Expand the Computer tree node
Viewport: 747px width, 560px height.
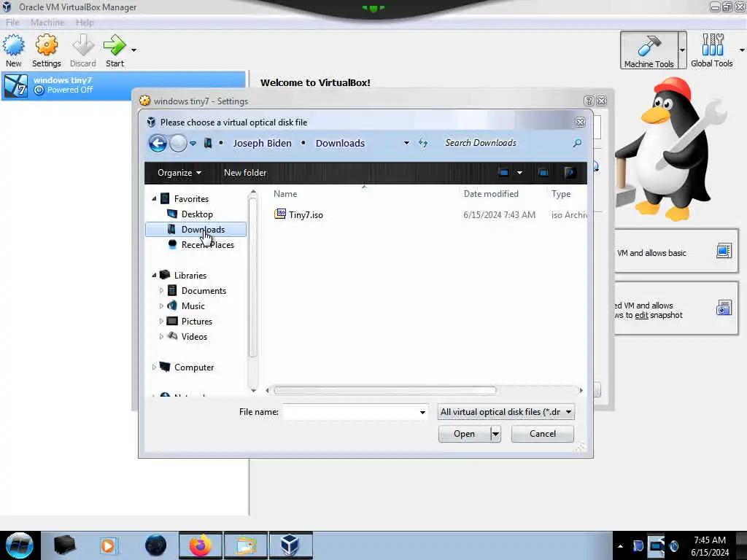pos(155,367)
